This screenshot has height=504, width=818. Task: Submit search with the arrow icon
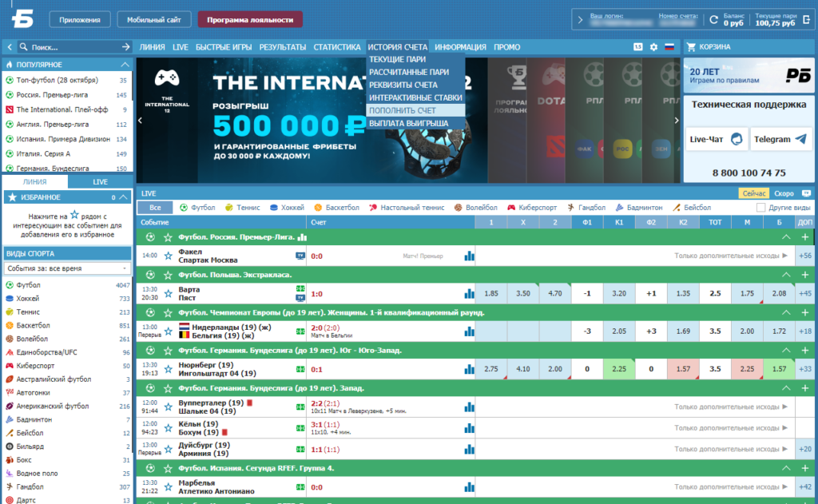125,47
